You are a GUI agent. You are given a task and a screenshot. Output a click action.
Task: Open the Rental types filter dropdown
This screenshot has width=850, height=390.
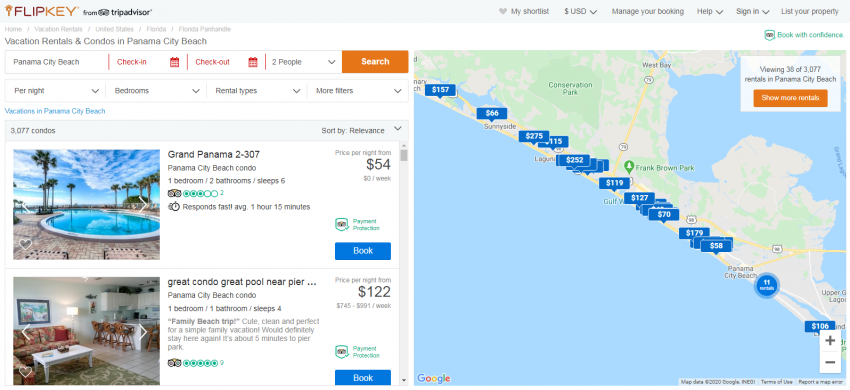[257, 91]
